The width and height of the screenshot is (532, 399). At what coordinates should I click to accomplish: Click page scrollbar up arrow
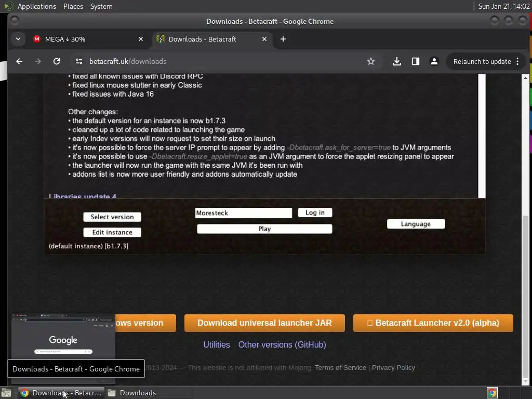pyautogui.click(x=525, y=78)
